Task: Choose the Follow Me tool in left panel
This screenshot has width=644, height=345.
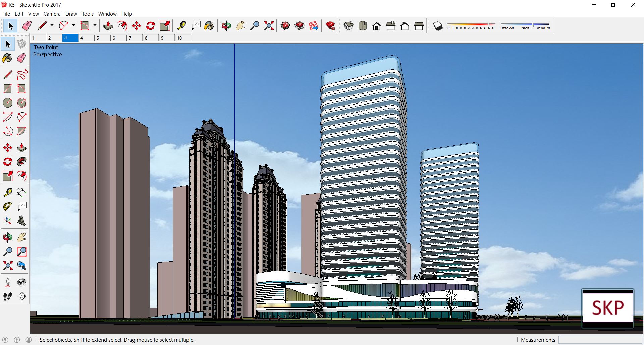Action: pos(22,162)
